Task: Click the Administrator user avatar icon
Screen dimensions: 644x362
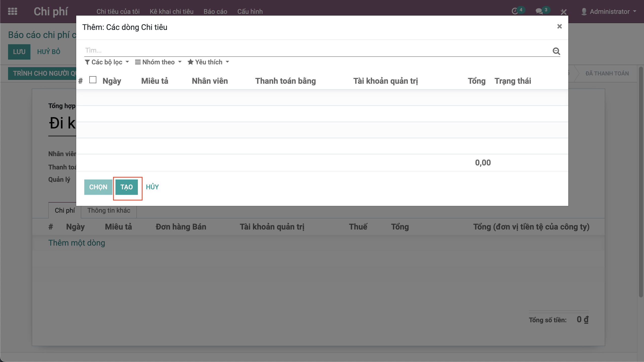Action: (x=584, y=12)
